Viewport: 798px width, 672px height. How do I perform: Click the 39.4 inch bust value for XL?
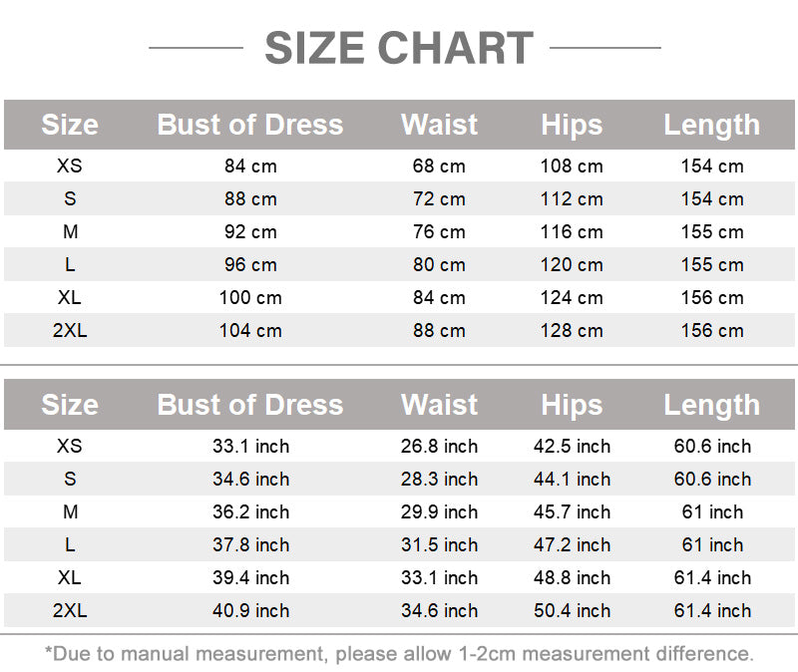pos(250,578)
